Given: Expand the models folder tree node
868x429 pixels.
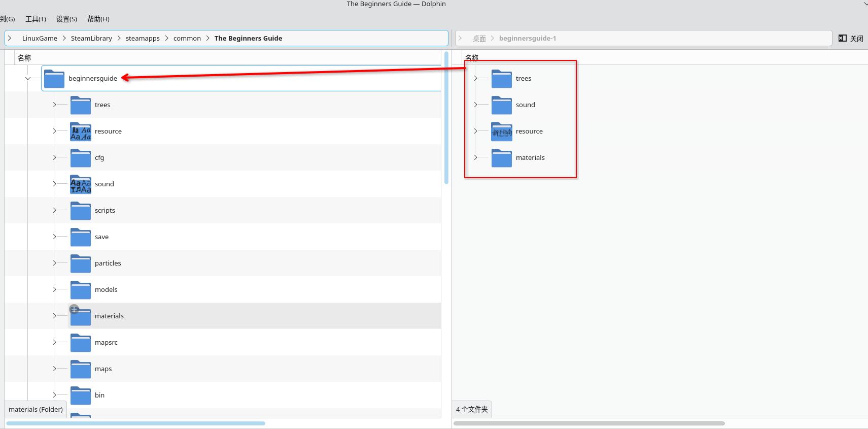Looking at the screenshot, I should point(54,289).
